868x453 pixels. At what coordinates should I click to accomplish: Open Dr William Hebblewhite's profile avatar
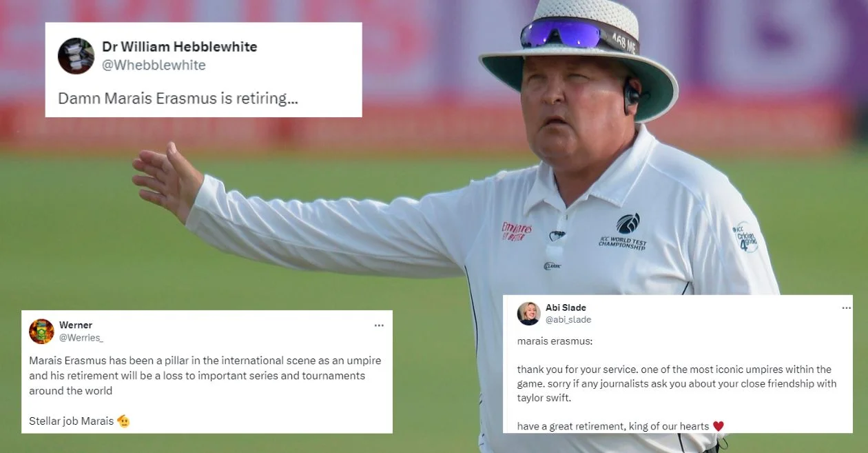[x=76, y=56]
